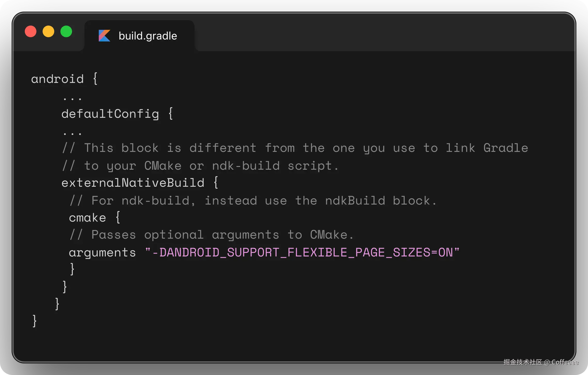
Task: Click the Coffeeee watermark text
Action: [x=565, y=362]
